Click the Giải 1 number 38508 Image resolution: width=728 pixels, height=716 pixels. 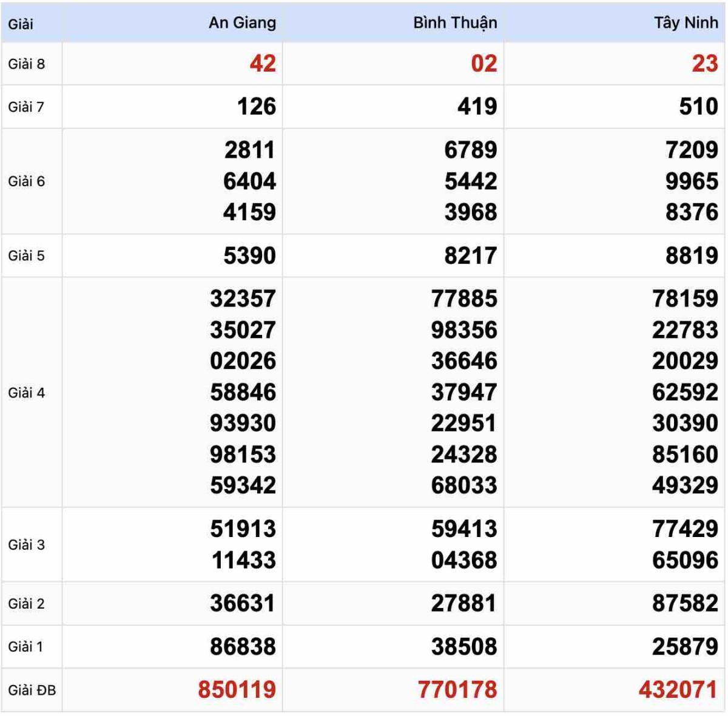[464, 647]
